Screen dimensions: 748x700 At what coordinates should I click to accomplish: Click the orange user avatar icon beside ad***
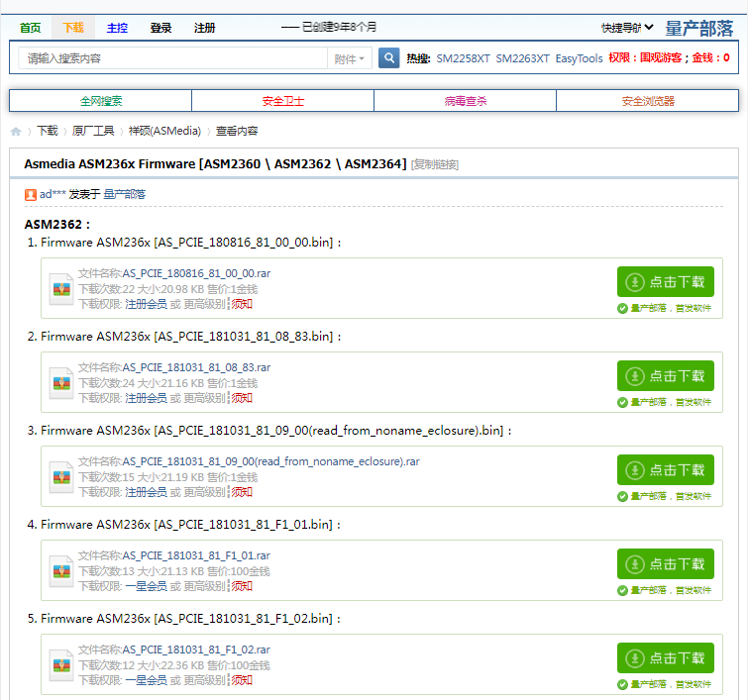[31, 194]
